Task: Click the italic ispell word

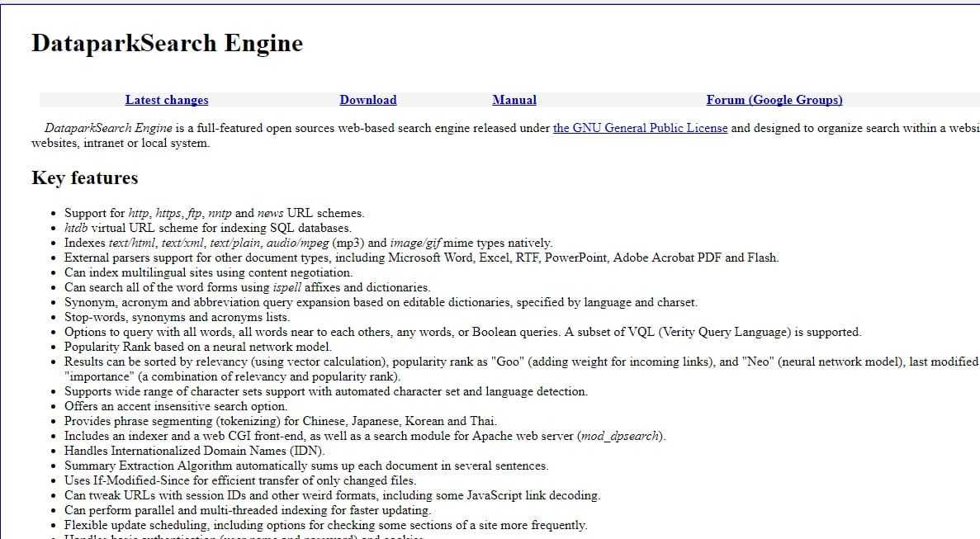Action: click(288, 287)
